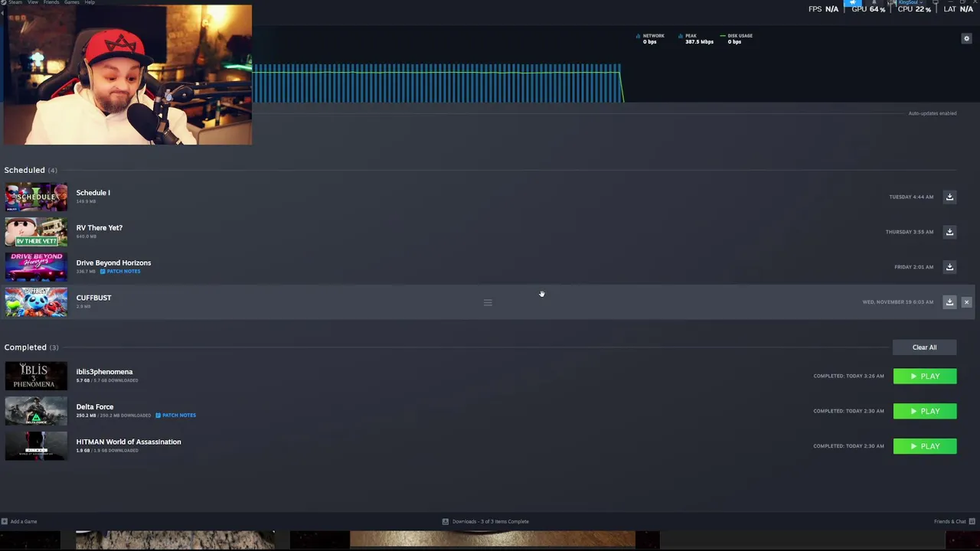
Task: Click the GPU 64% overlay stat
Action: coord(868,9)
